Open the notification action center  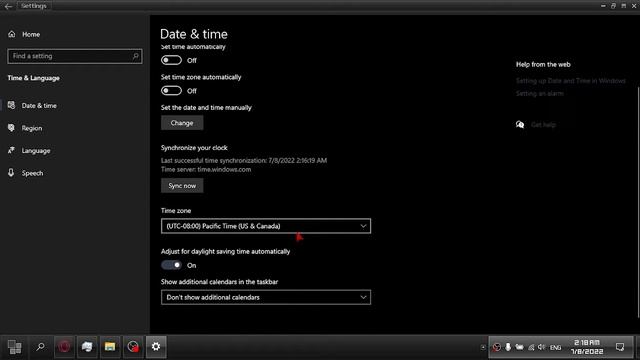(x=620, y=347)
